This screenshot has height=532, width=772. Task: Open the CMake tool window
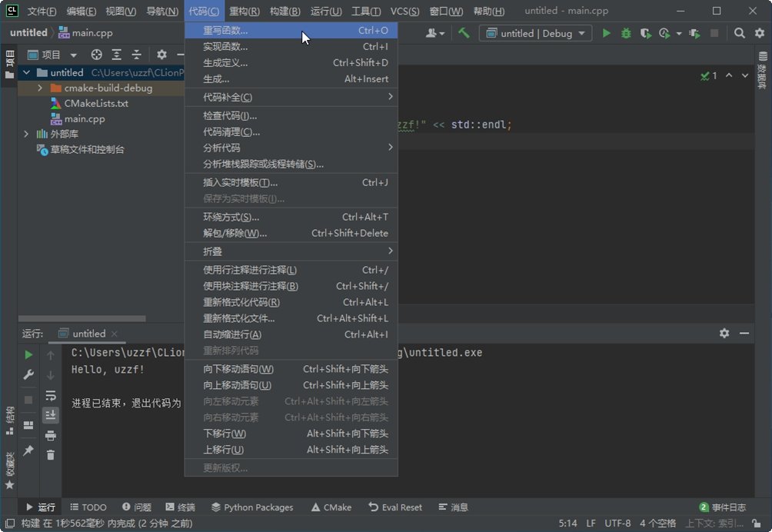coord(331,507)
